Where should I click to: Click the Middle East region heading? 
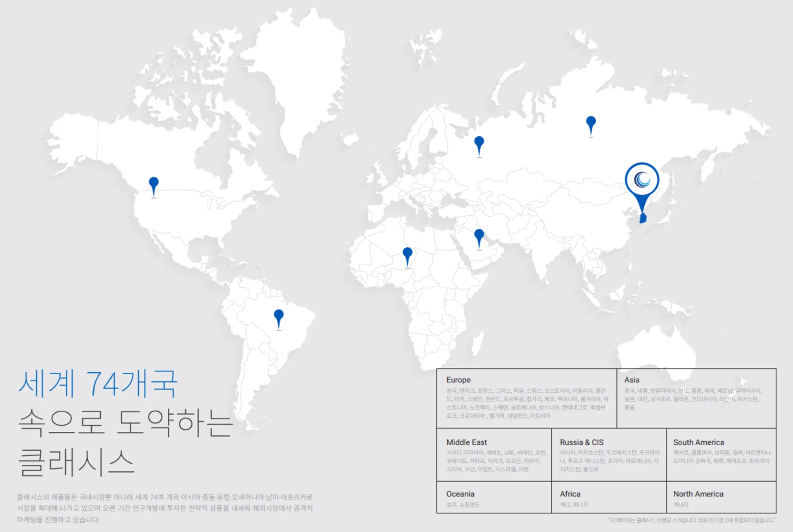click(x=466, y=442)
